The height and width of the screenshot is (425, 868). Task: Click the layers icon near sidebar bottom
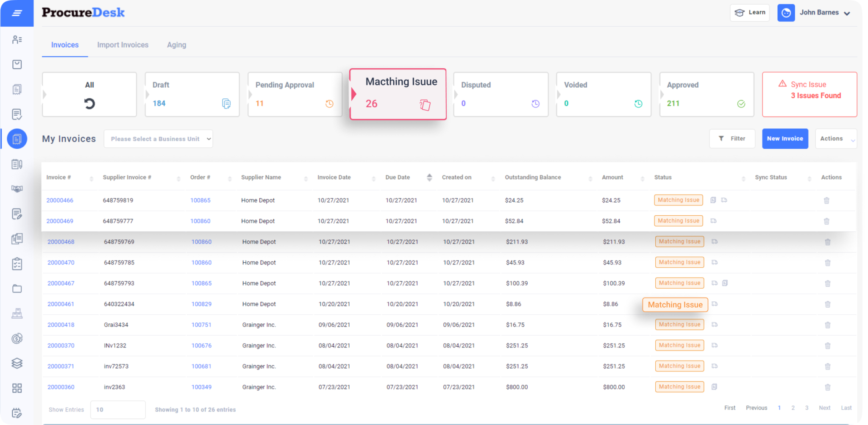17,363
